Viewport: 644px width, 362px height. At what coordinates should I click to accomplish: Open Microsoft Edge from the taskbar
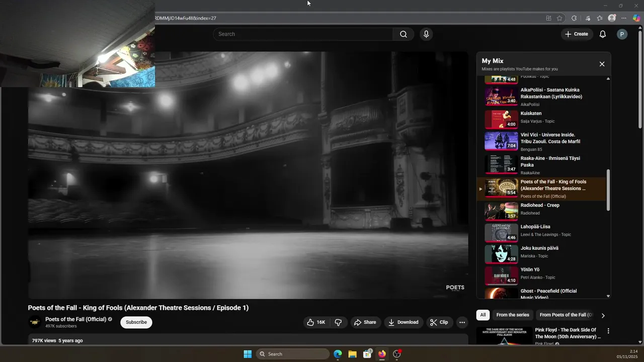(x=338, y=354)
